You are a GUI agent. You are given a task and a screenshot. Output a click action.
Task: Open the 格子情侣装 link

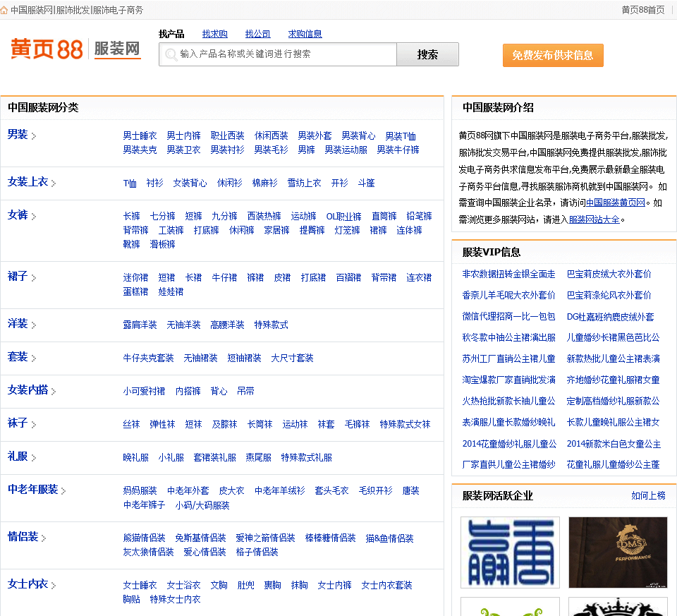pos(257,552)
